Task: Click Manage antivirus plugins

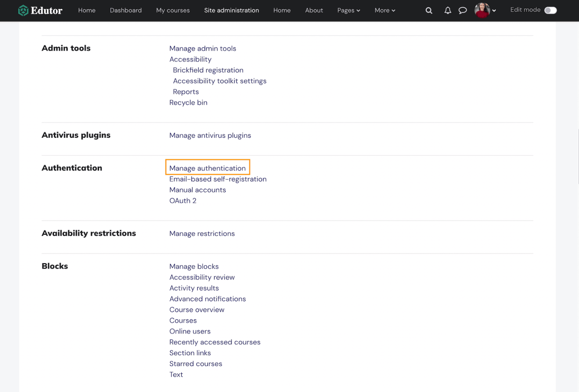Action: click(210, 135)
